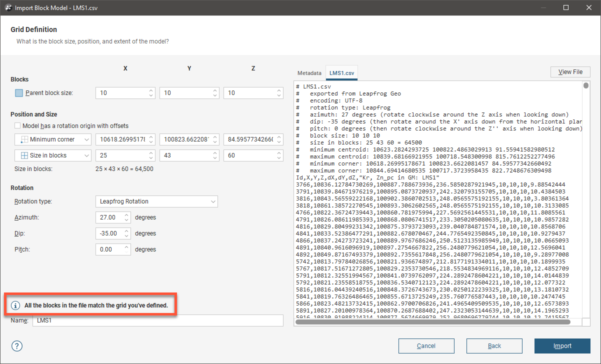Click the Azimuth degrees stepper
This screenshot has height=364, width=601.
[126, 218]
